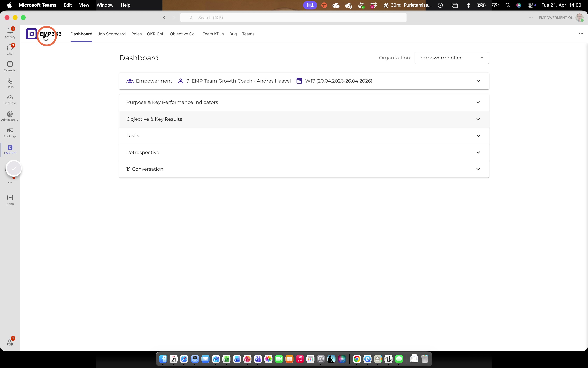The height and width of the screenshot is (368, 588).
Task: Click the EMP365 purple logo icon
Action: (31, 34)
